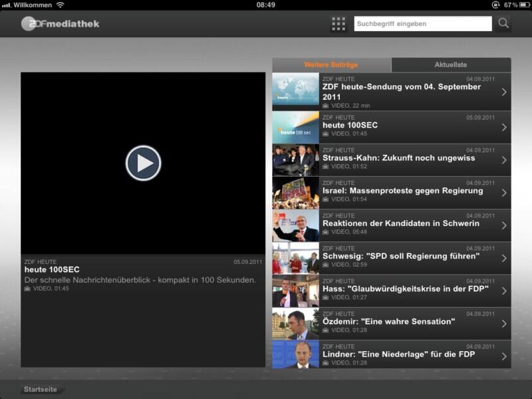The image size is (532, 399).
Task: Open the Schwesig video thumbnail
Action: tap(295, 258)
